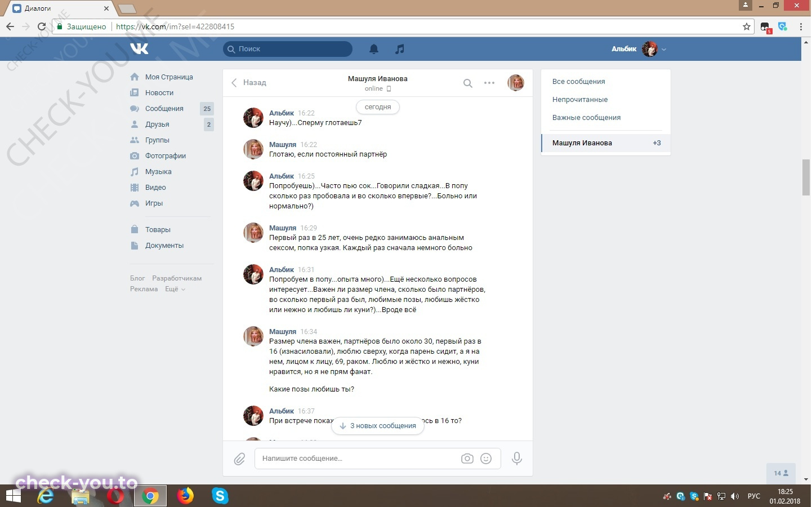Open the three-dot conversation actions menu
The width and height of the screenshot is (812, 507).
(x=489, y=83)
